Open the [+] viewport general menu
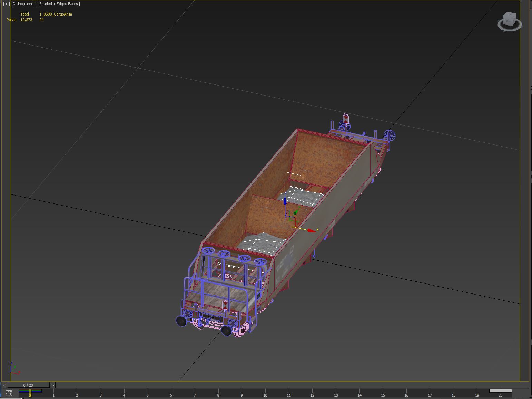The height and width of the screenshot is (399, 532). click(6, 4)
